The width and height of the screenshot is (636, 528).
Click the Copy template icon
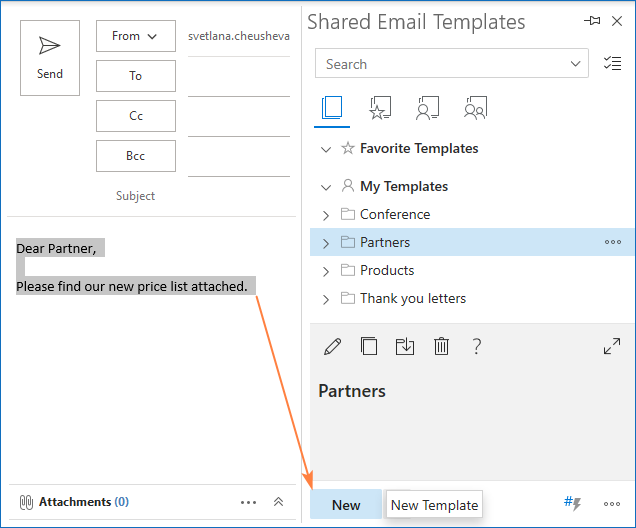pos(369,346)
